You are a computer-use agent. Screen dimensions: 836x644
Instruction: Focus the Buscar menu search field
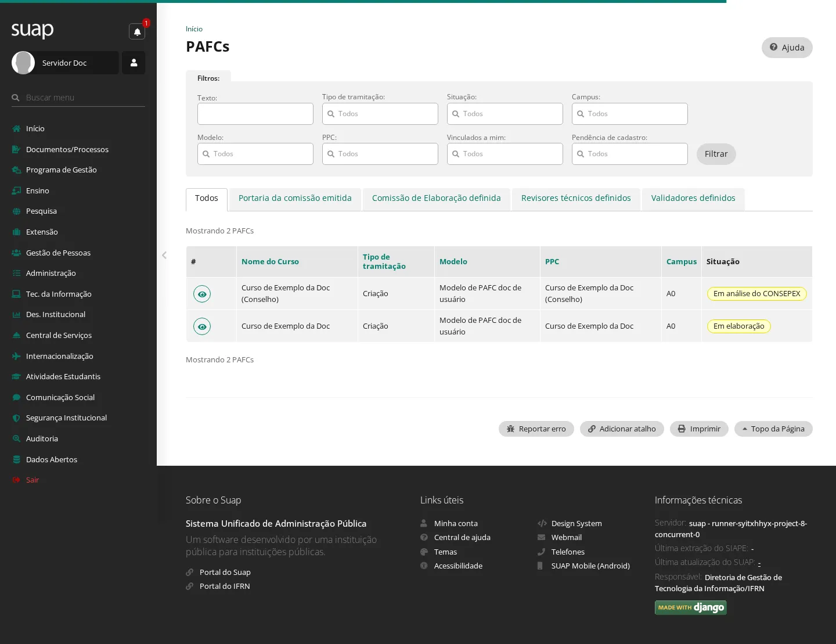click(x=78, y=98)
